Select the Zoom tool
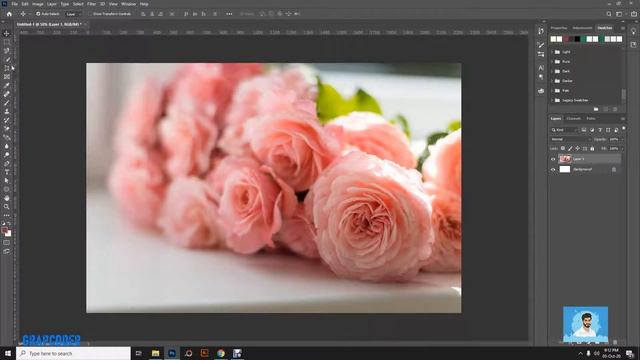Image resolution: width=640 pixels, height=360 pixels. (x=7, y=207)
